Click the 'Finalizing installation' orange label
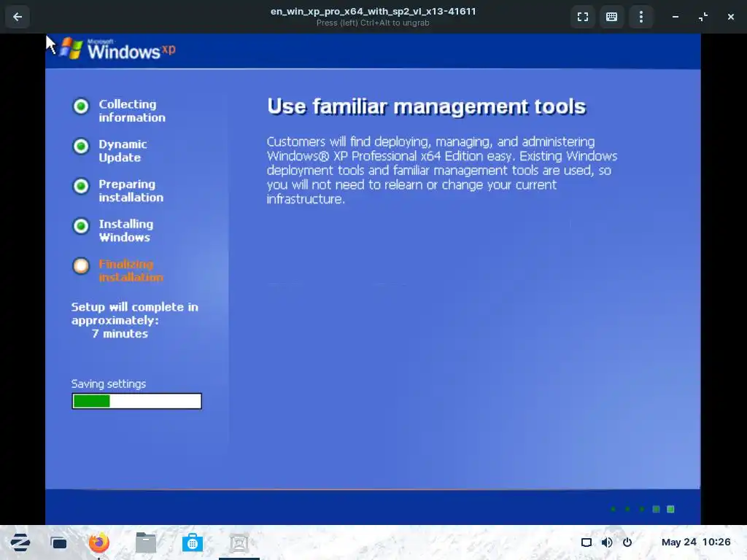The height and width of the screenshot is (560, 747). [131, 271]
